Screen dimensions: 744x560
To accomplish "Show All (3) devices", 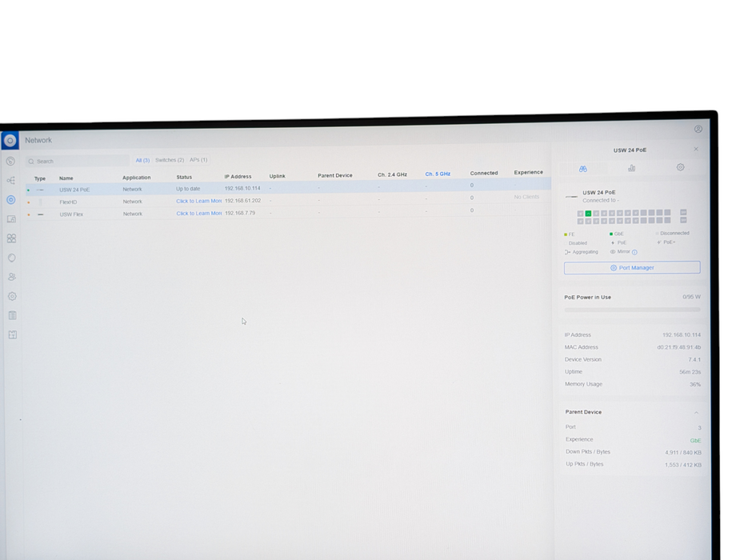I will click(x=142, y=161).
